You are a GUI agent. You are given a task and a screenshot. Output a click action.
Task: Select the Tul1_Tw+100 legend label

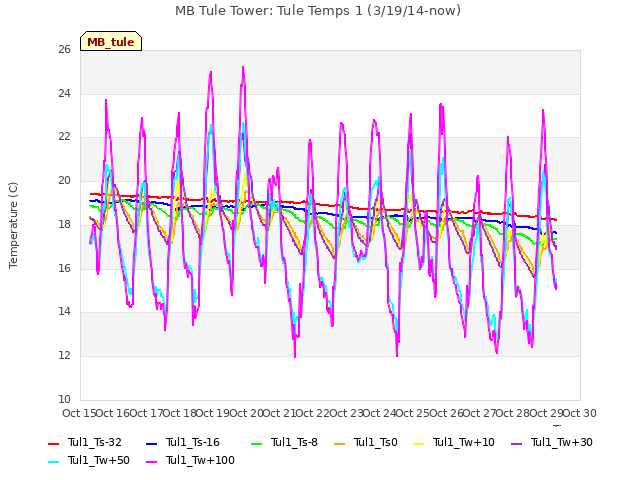[x=200, y=460]
